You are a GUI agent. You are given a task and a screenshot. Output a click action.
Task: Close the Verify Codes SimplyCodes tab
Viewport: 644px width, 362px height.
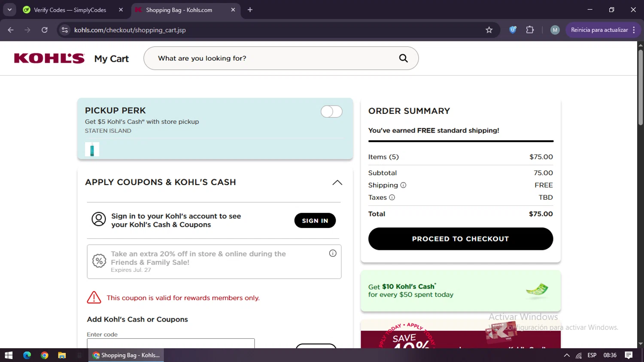pos(121,10)
